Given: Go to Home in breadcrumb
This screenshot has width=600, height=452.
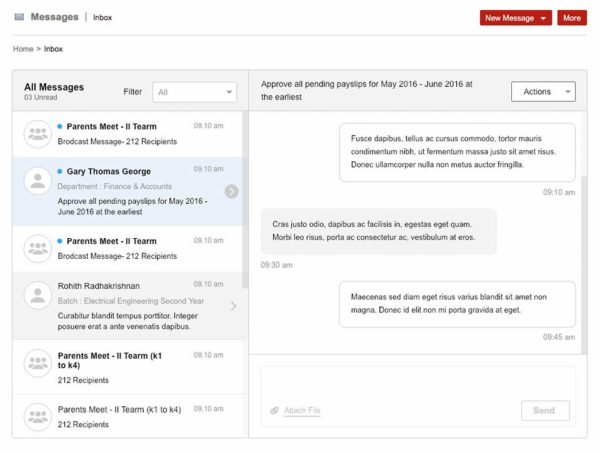Looking at the screenshot, I should tap(23, 49).
